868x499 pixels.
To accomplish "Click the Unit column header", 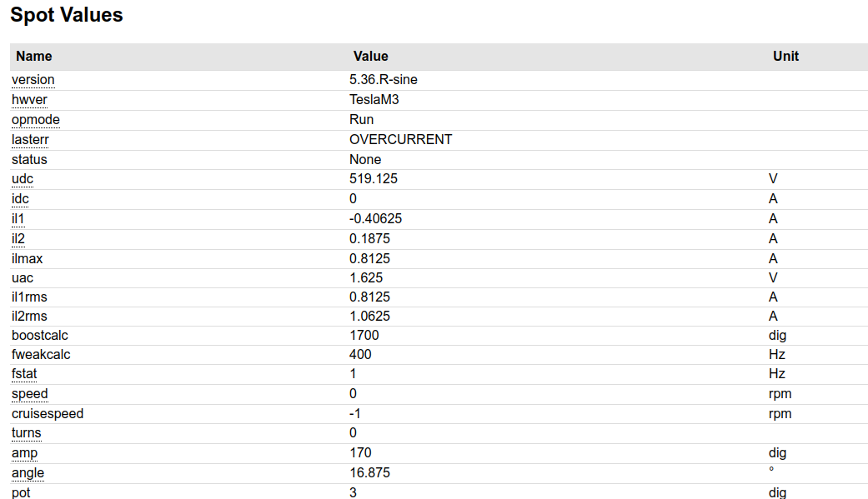I will click(785, 57).
